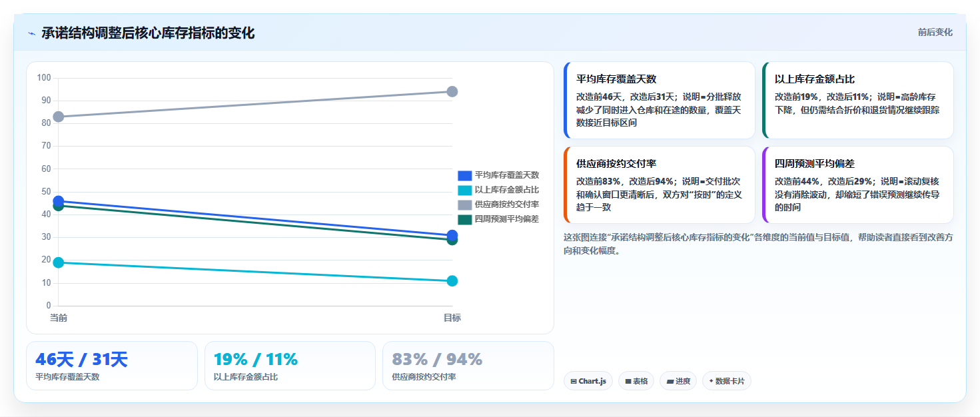Click the 100 y-axis tick label
Image resolution: width=980 pixels, height=417 pixels.
(x=44, y=78)
